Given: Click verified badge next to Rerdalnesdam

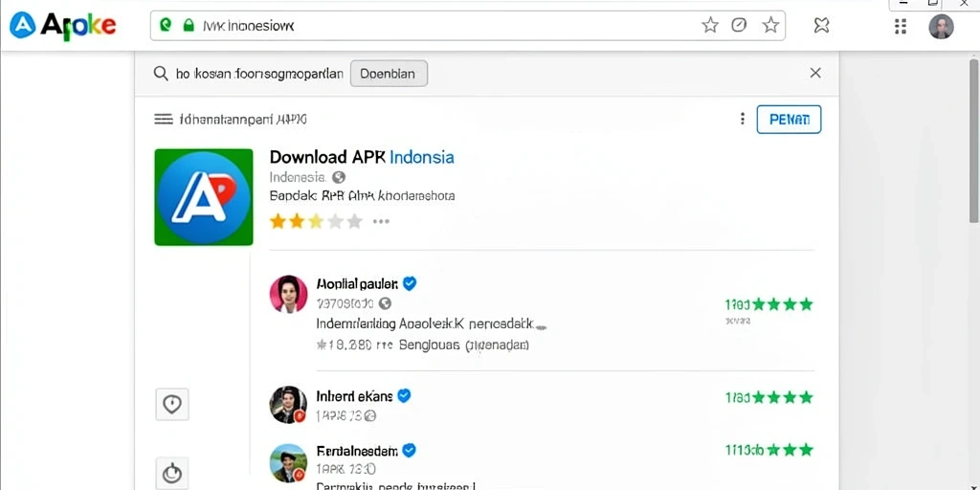Looking at the screenshot, I should (x=410, y=450).
